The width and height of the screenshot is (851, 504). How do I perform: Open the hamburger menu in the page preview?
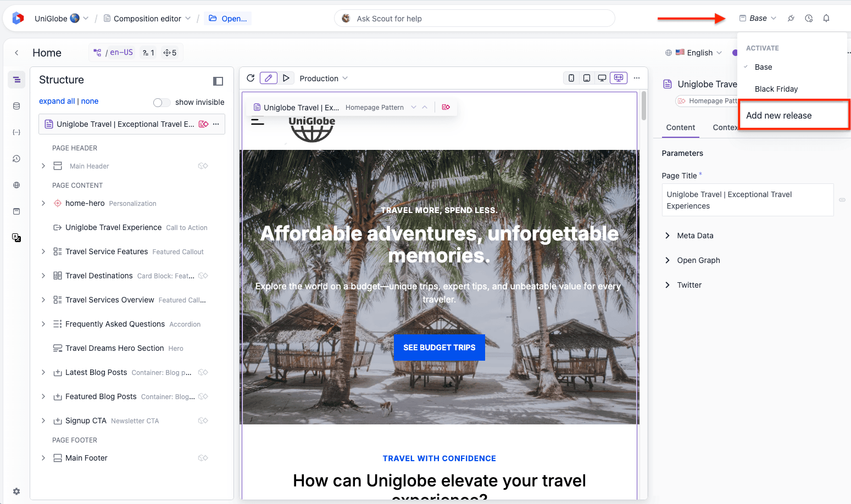[x=258, y=121]
